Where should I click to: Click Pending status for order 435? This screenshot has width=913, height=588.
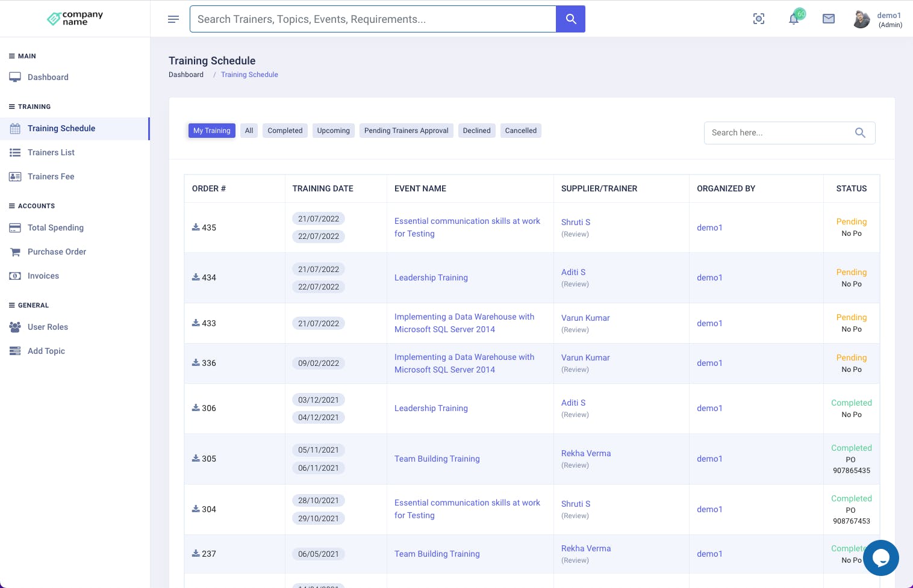pyautogui.click(x=852, y=221)
